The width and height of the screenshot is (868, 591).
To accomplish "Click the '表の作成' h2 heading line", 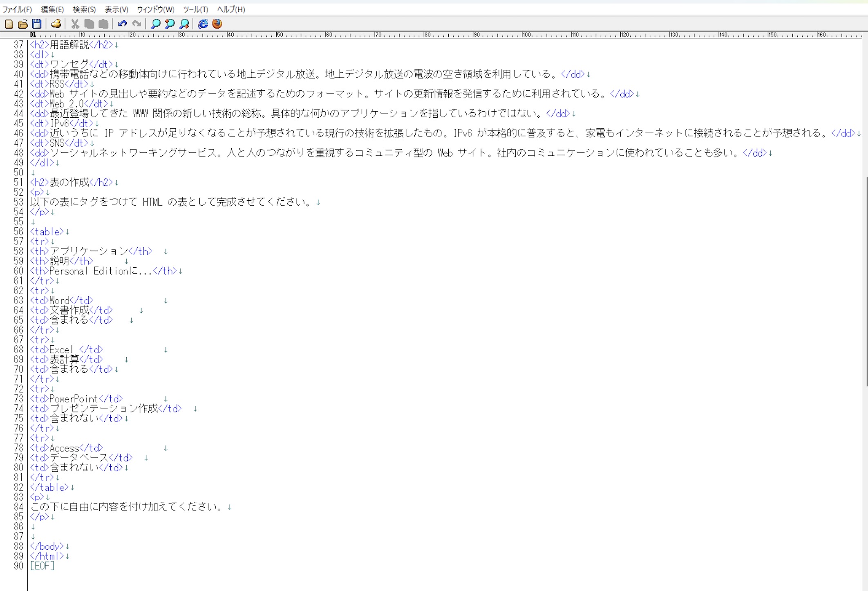I will 74,182.
